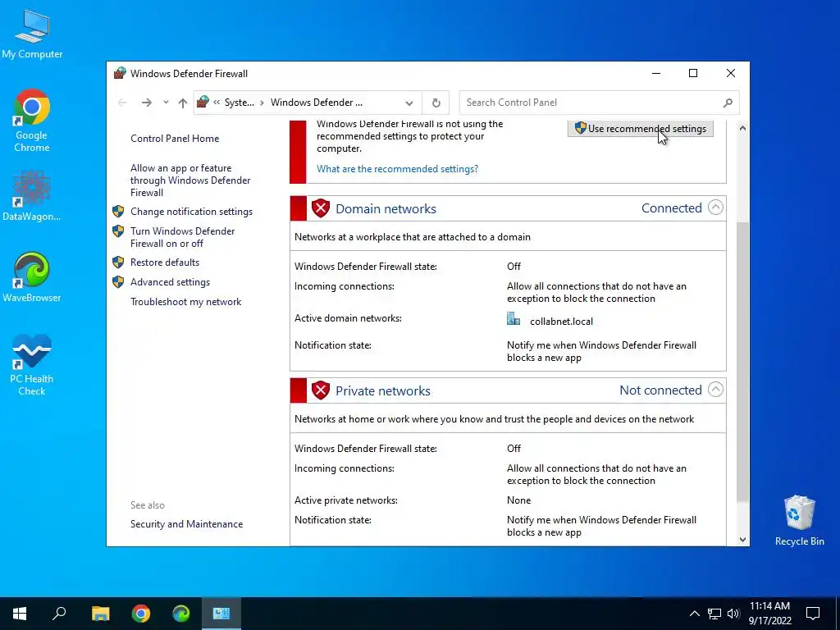The height and width of the screenshot is (630, 840).
Task: Open Allow an app or feature link
Action: [190, 180]
